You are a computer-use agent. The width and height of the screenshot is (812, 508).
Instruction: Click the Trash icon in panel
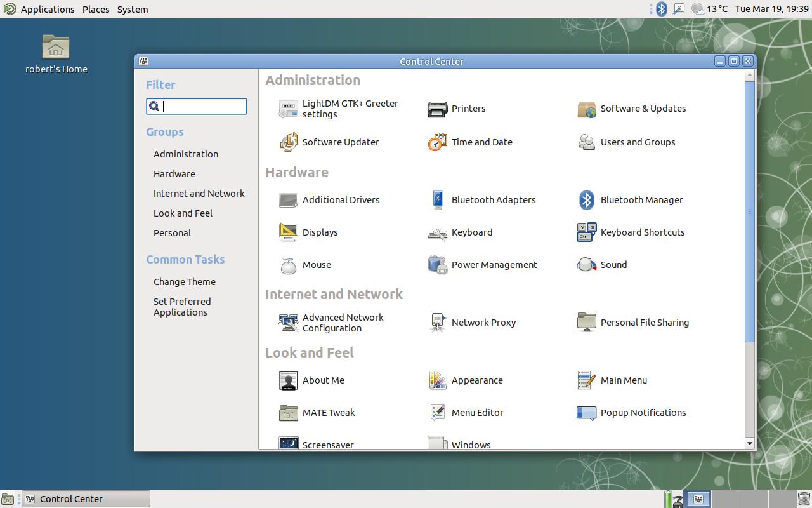[804, 499]
